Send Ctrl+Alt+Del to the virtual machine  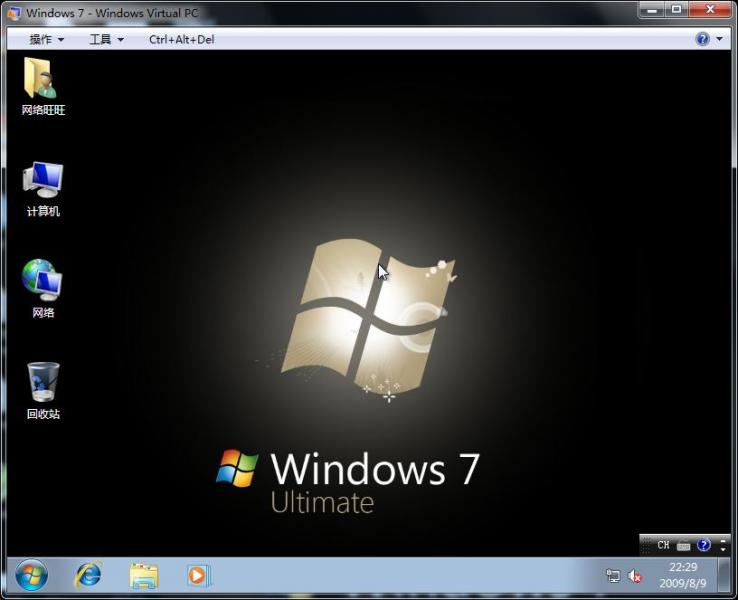pos(182,40)
